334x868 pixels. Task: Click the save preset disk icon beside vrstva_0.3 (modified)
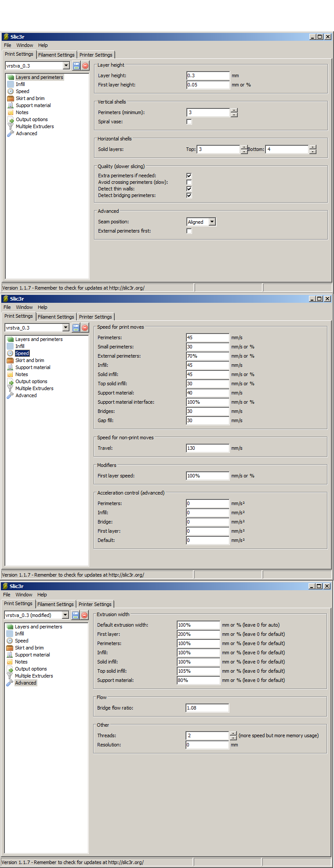click(x=76, y=615)
